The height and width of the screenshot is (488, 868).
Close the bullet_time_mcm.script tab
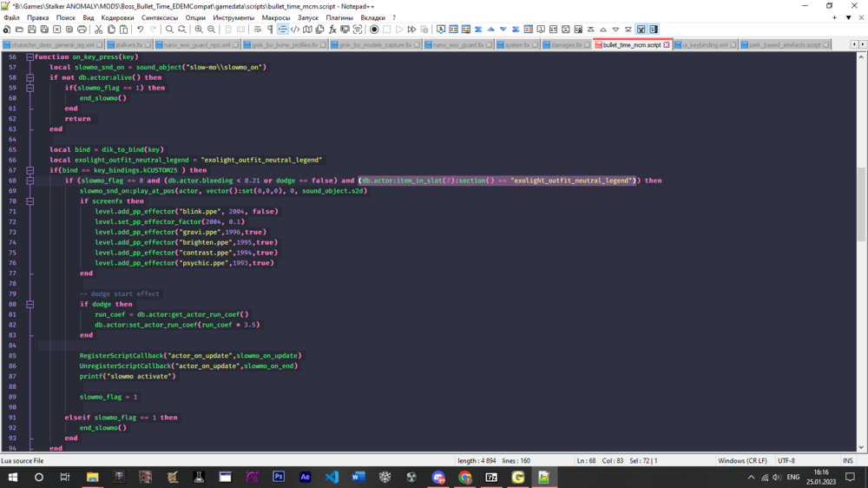tap(667, 45)
